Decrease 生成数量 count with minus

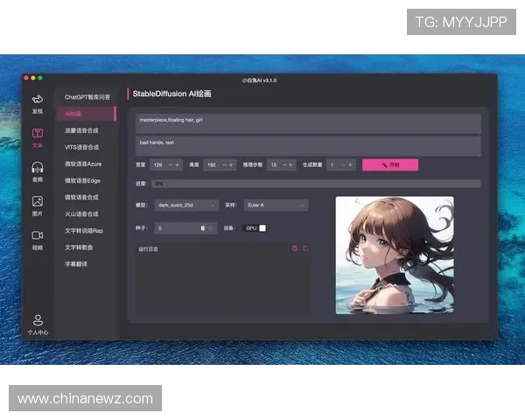(x=344, y=164)
